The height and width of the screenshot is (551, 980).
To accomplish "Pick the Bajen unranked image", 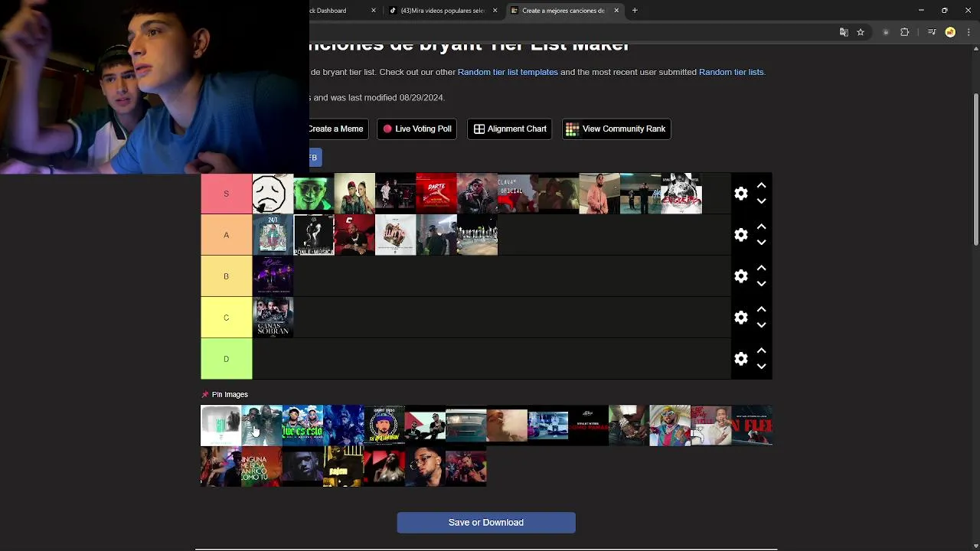I will [343, 467].
